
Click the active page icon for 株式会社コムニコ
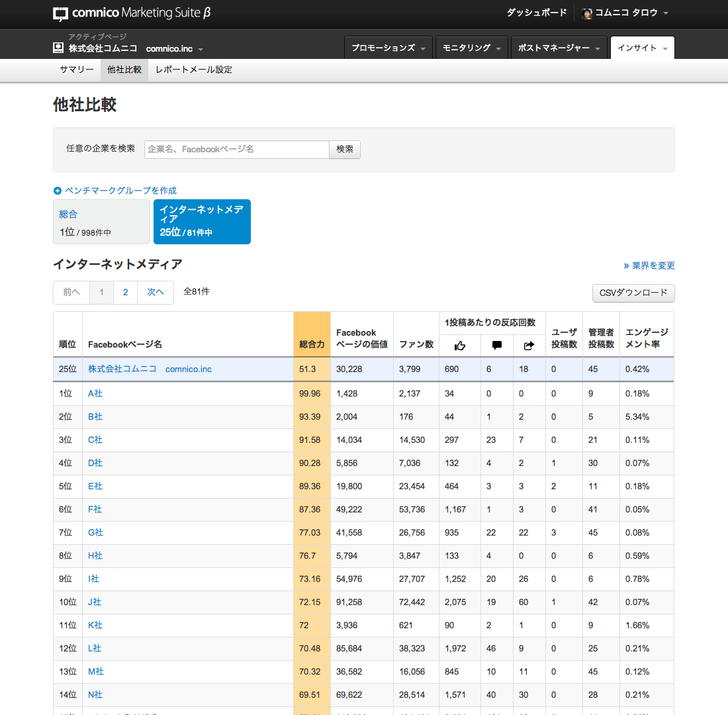pyautogui.click(x=58, y=48)
